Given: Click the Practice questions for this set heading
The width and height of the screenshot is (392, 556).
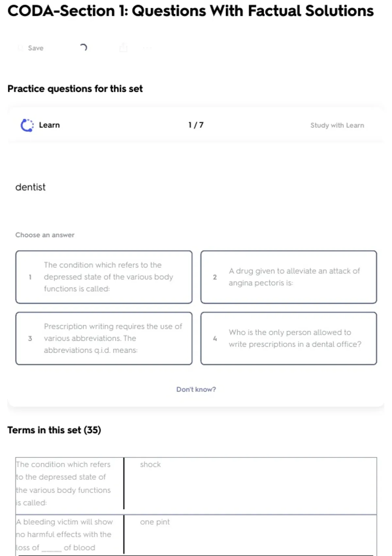Looking at the screenshot, I should 75,89.
